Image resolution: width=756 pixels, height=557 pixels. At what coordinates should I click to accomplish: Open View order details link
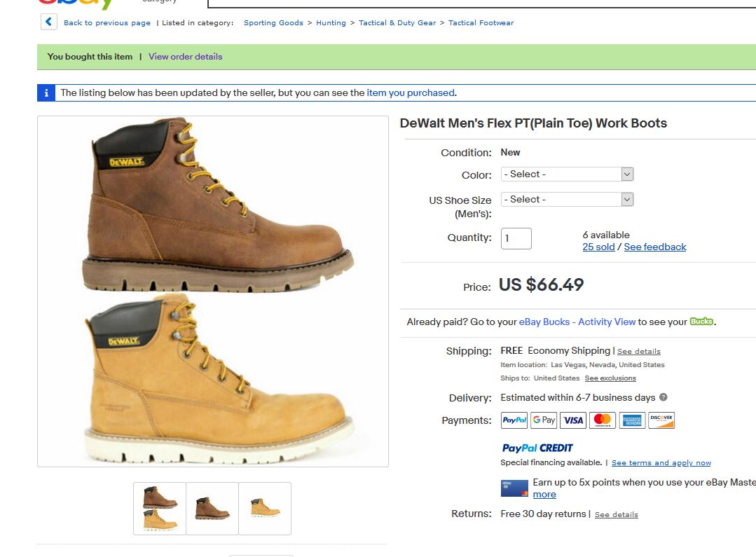tap(185, 57)
